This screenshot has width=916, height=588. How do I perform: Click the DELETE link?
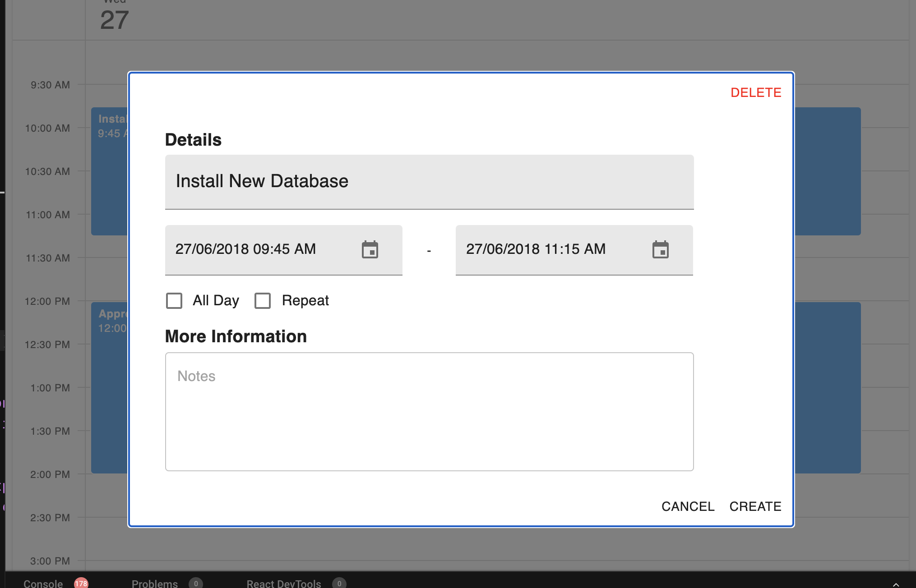point(756,92)
